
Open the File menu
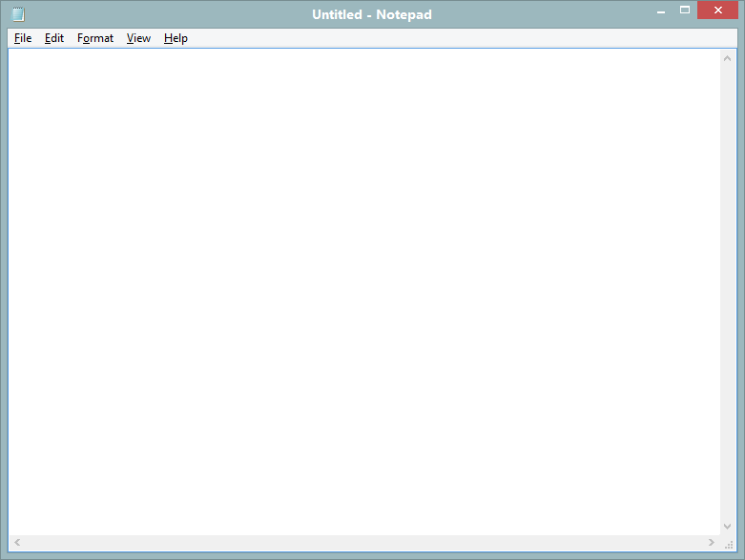[x=23, y=38]
